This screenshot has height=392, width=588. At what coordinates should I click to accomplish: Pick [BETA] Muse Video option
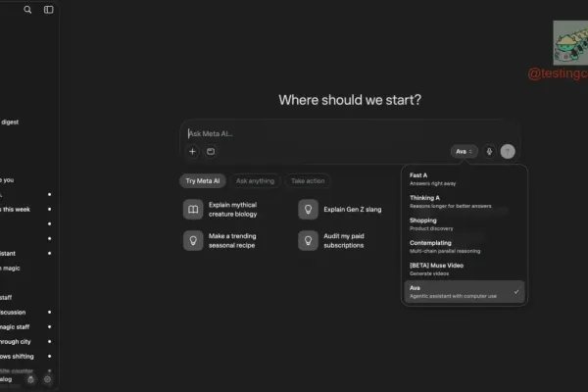point(465,269)
